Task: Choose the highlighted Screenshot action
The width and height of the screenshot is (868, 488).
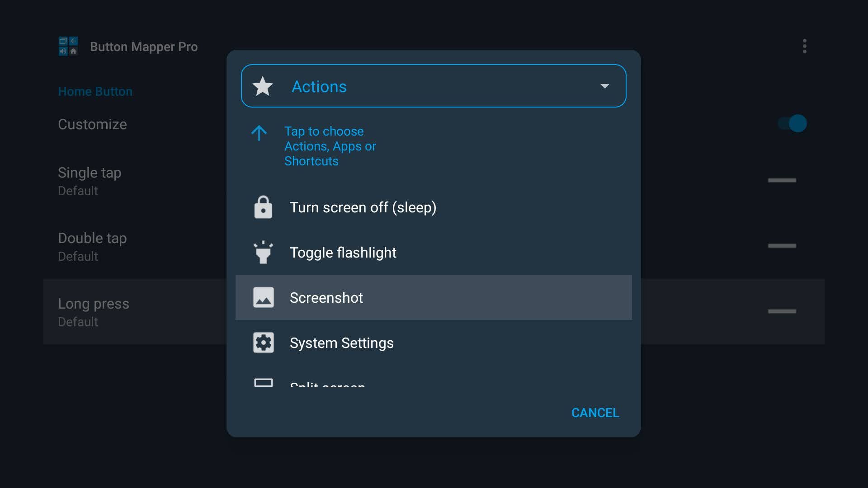Action: (x=434, y=297)
